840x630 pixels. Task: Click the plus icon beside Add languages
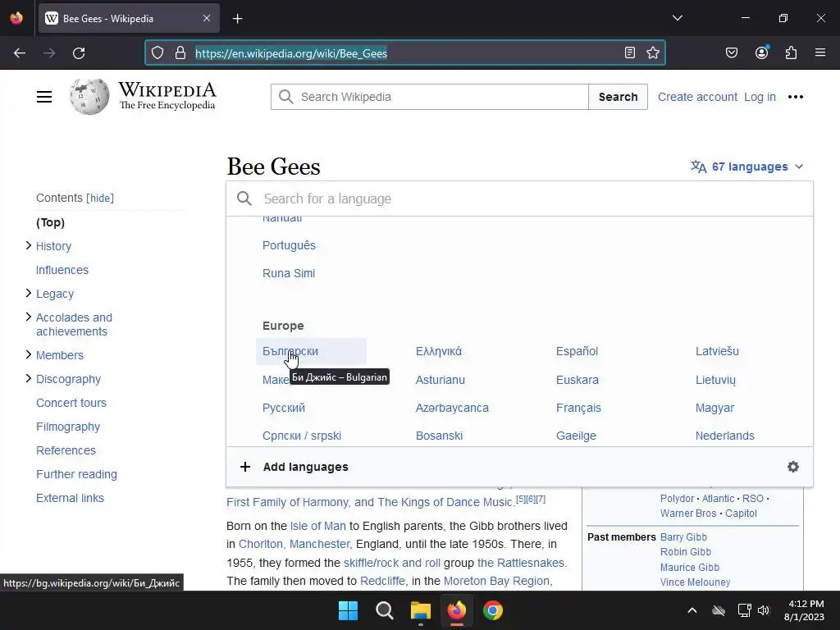pyautogui.click(x=244, y=467)
